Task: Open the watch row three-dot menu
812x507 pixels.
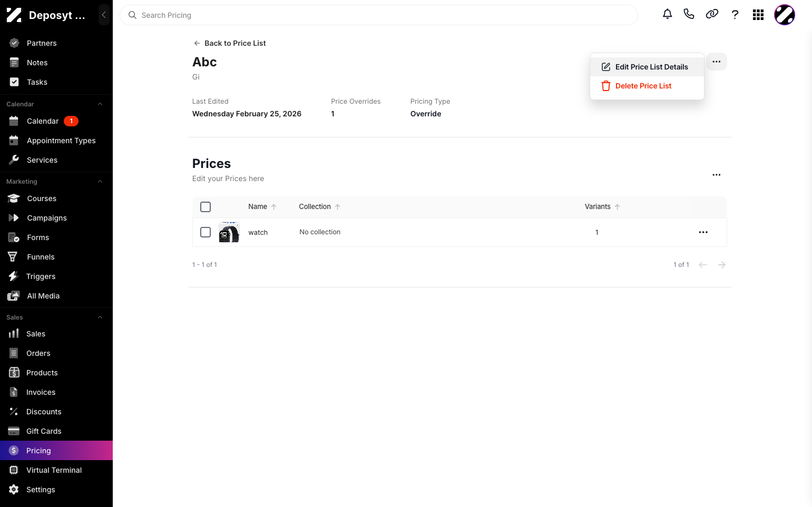Action: 703,232
